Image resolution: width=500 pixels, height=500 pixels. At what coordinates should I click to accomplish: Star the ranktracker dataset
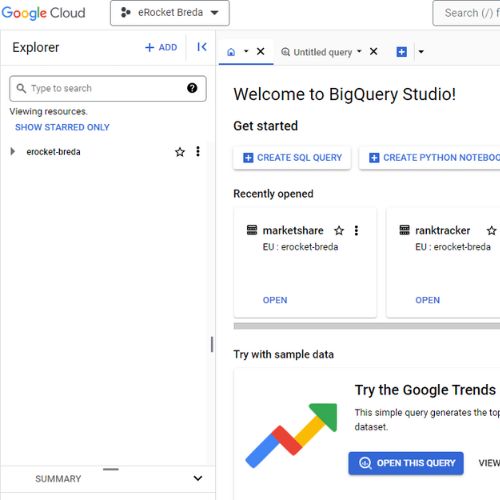tap(492, 230)
